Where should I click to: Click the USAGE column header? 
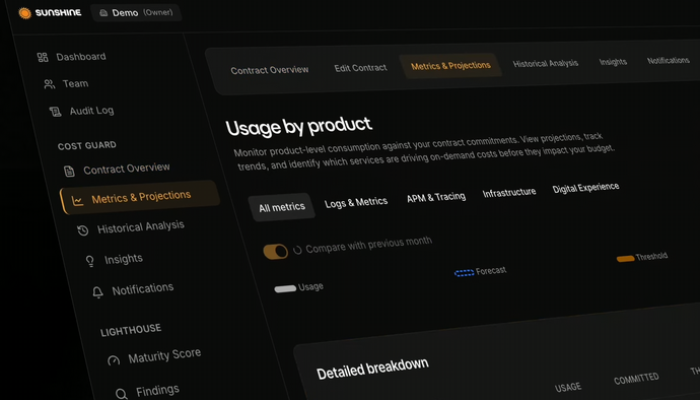pyautogui.click(x=568, y=387)
